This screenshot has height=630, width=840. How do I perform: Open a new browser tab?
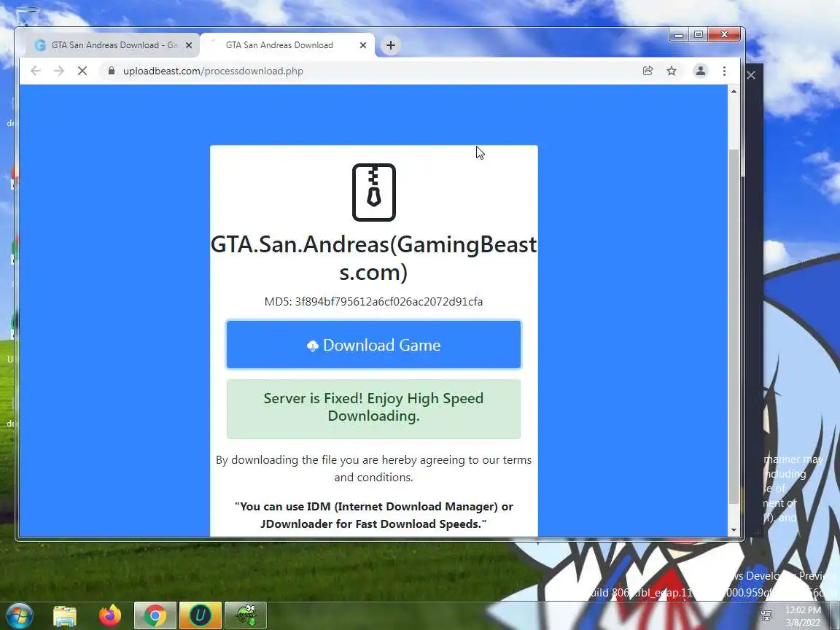click(391, 45)
